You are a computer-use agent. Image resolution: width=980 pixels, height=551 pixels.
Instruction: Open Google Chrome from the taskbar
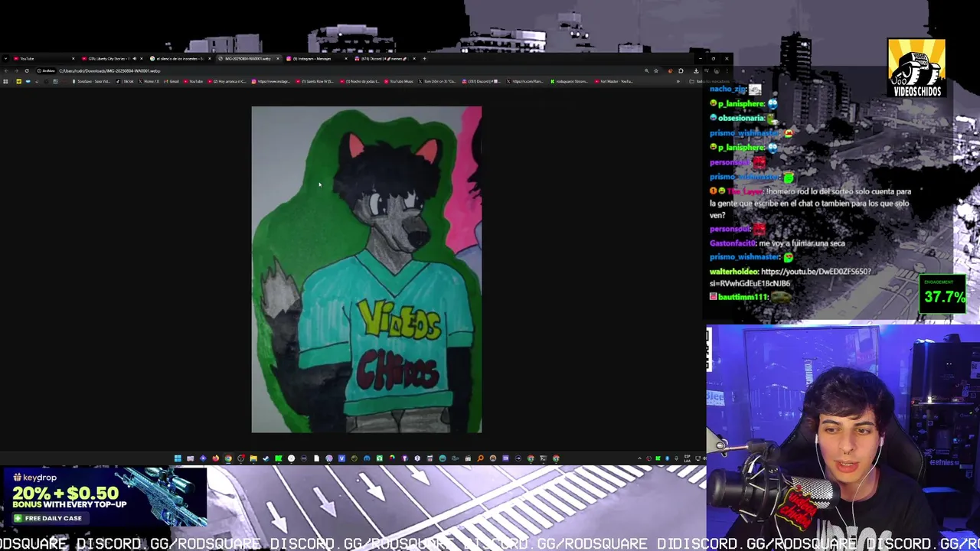[x=228, y=458]
